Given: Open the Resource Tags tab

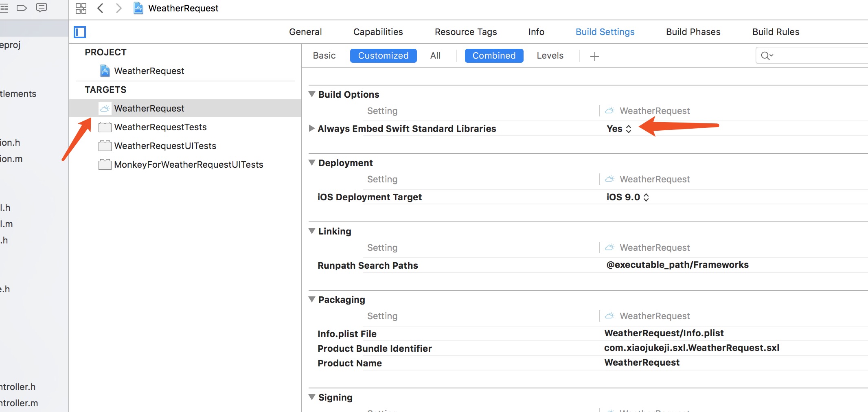Looking at the screenshot, I should pyautogui.click(x=466, y=32).
